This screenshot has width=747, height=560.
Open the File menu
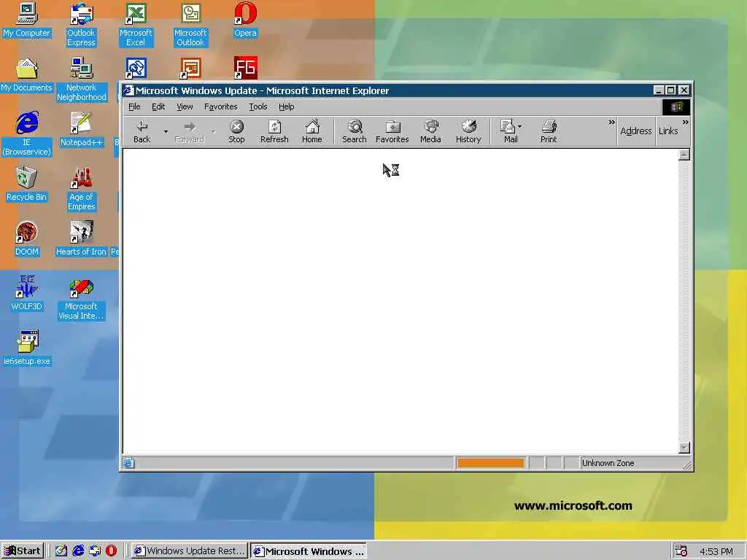point(134,106)
